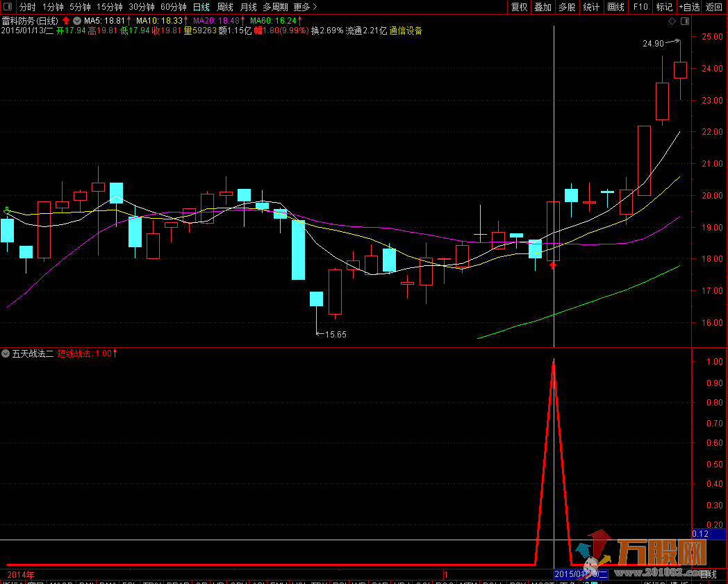
Task: Click the 开17.94 opening price value
Action: pos(71,31)
